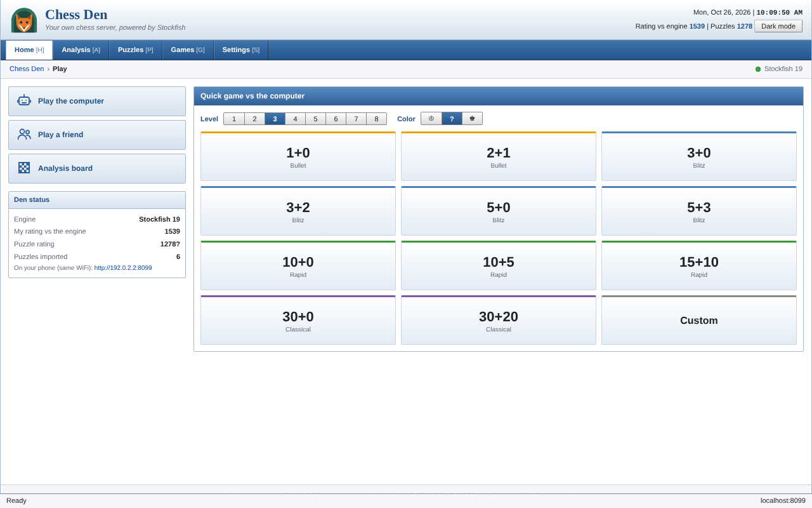Start a 3+0 Blitz game
Viewport: 812px width, 508px height.
pos(699,156)
